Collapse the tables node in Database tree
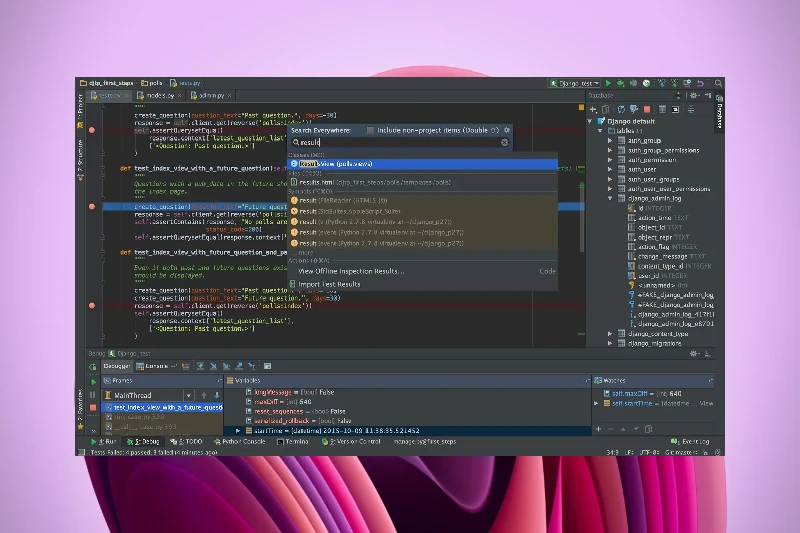 [x=601, y=131]
